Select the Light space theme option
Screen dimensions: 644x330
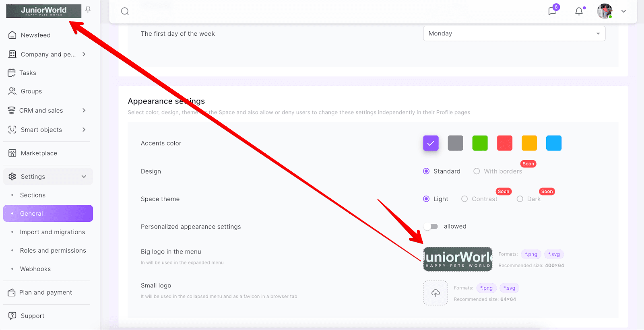pos(426,199)
